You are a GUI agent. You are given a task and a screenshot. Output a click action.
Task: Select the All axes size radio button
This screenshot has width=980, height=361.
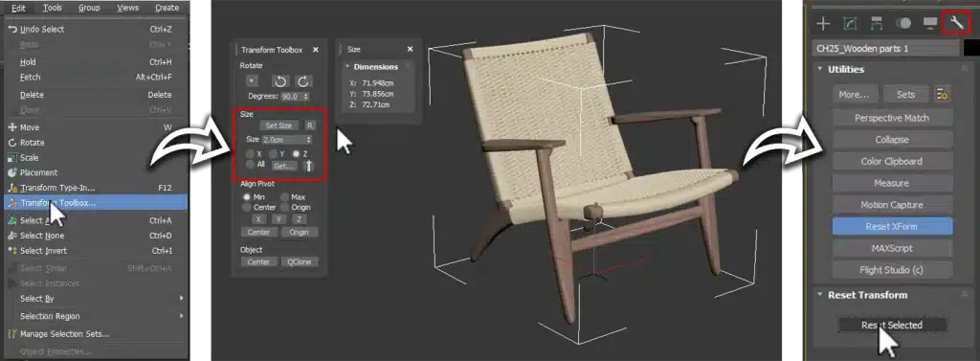(250, 164)
